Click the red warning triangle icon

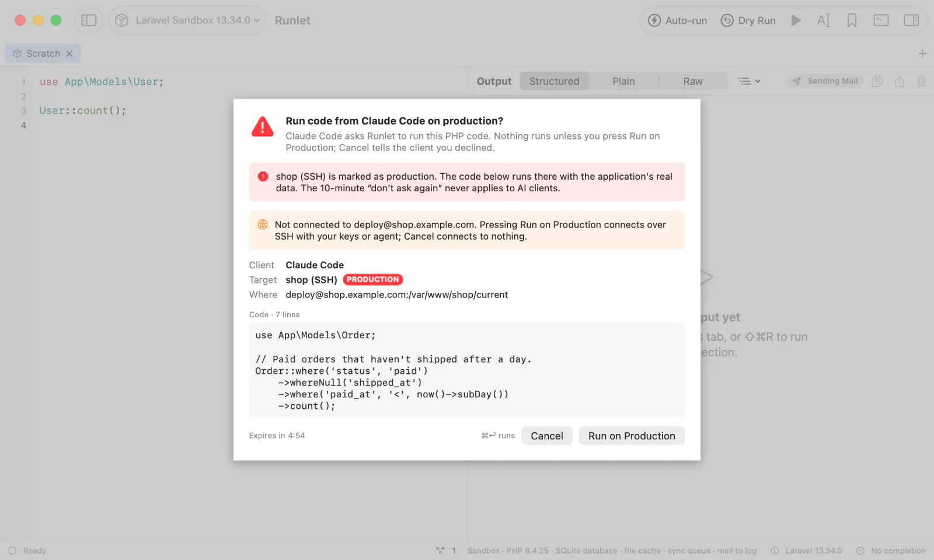coord(263,127)
